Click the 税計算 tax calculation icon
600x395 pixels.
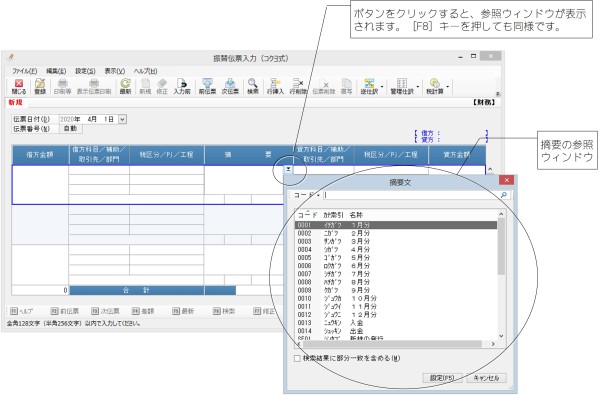tap(435, 87)
